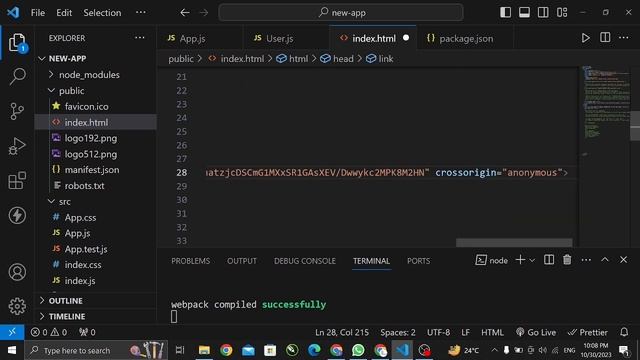Maximize the panel size chevron
The width and height of the screenshot is (640, 360).
click(x=604, y=260)
